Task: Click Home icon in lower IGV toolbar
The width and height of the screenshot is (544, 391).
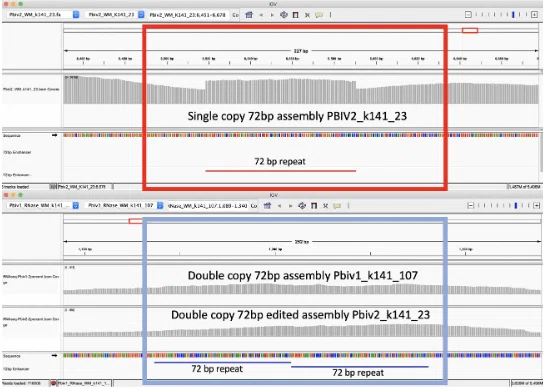Action: point(267,206)
